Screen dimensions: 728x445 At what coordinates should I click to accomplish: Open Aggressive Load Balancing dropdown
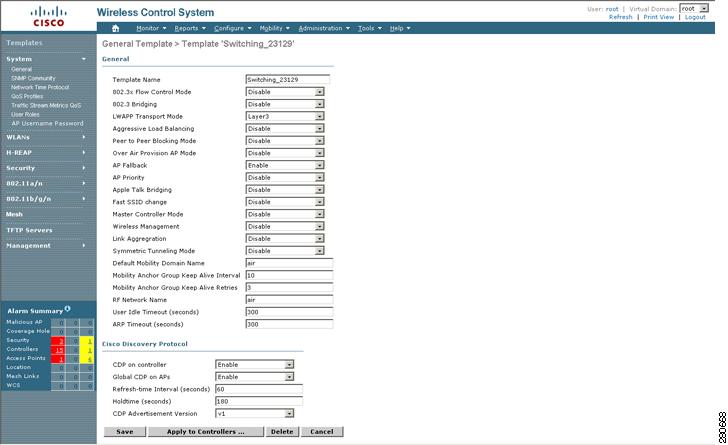pyautogui.click(x=285, y=129)
